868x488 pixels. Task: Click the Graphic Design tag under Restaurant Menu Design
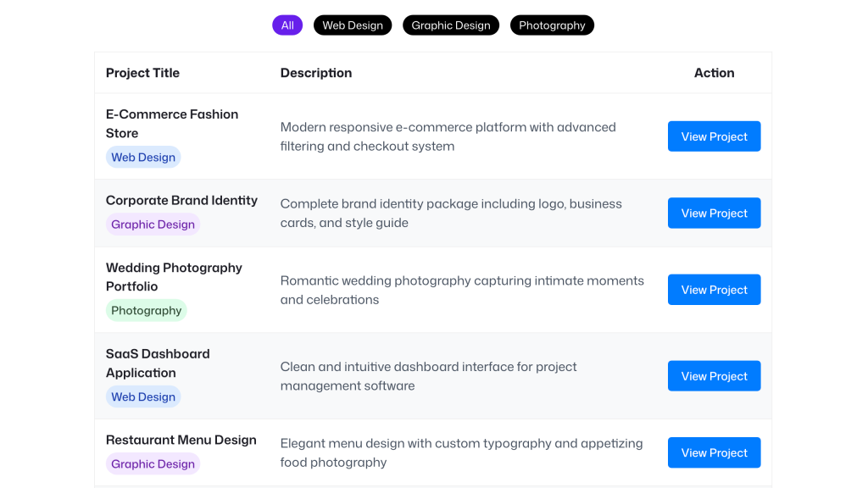153,463
